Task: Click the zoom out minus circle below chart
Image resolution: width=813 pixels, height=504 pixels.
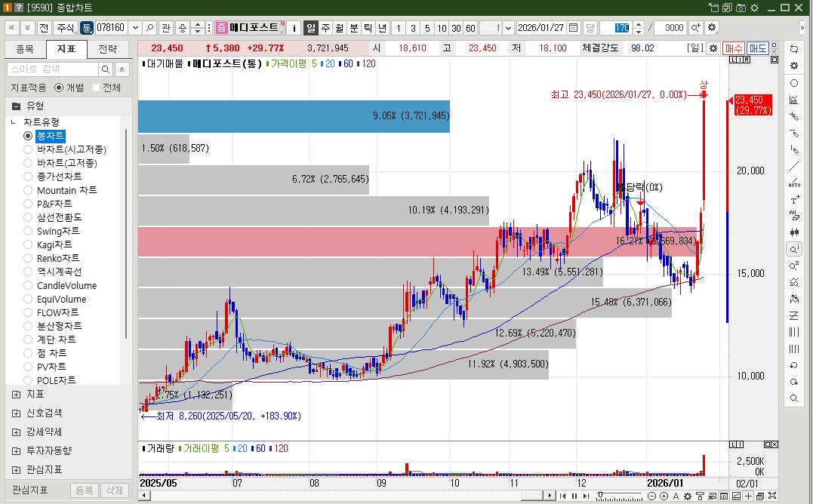Action: 651,496
